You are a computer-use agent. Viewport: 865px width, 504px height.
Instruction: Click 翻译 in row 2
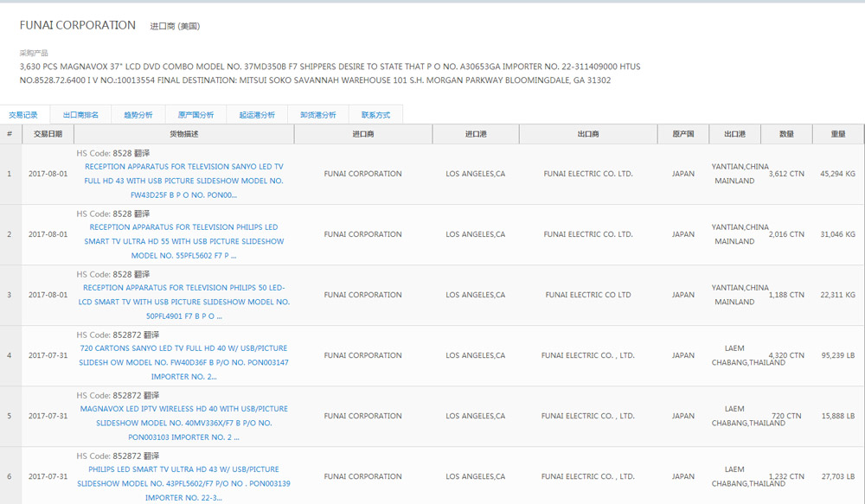(142, 214)
